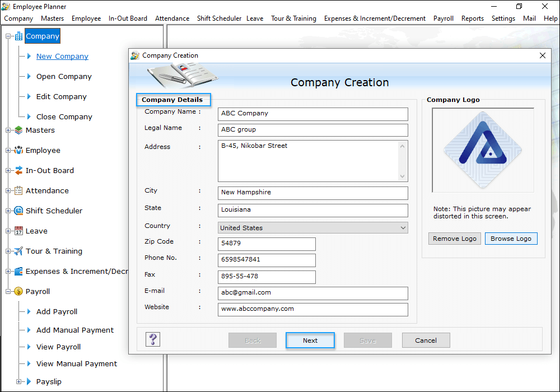Click the Cancel button
Screen dimensions: 560x392
pos(426,340)
